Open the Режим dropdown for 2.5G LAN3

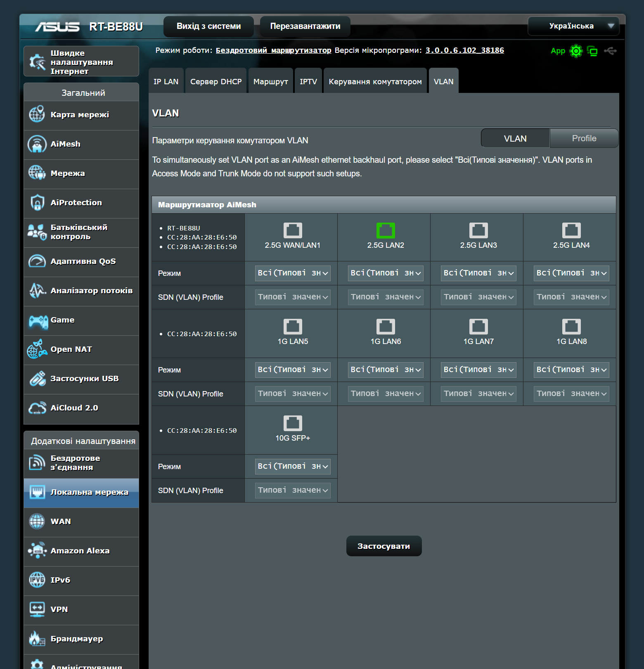pyautogui.click(x=478, y=273)
